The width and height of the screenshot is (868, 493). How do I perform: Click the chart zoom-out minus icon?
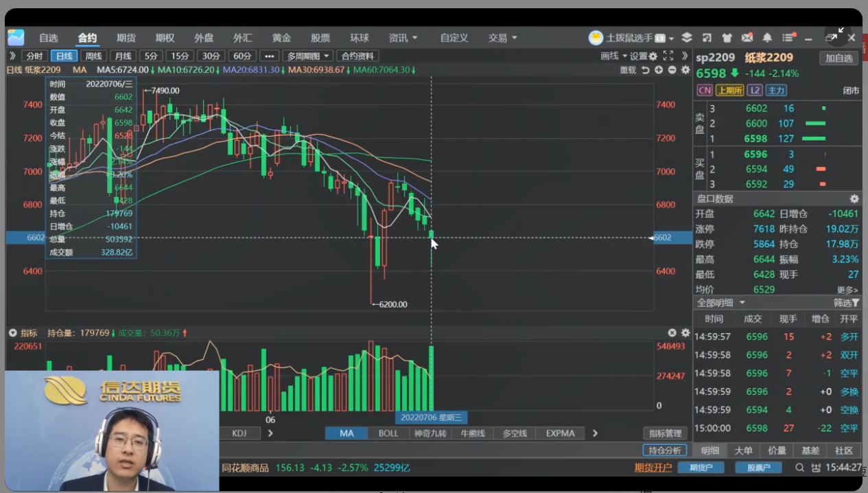click(672, 70)
